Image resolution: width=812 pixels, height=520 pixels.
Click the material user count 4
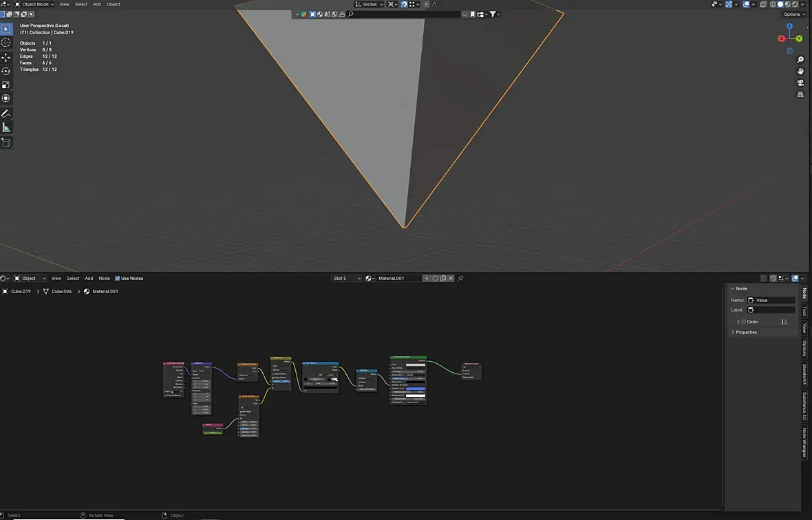tap(427, 279)
